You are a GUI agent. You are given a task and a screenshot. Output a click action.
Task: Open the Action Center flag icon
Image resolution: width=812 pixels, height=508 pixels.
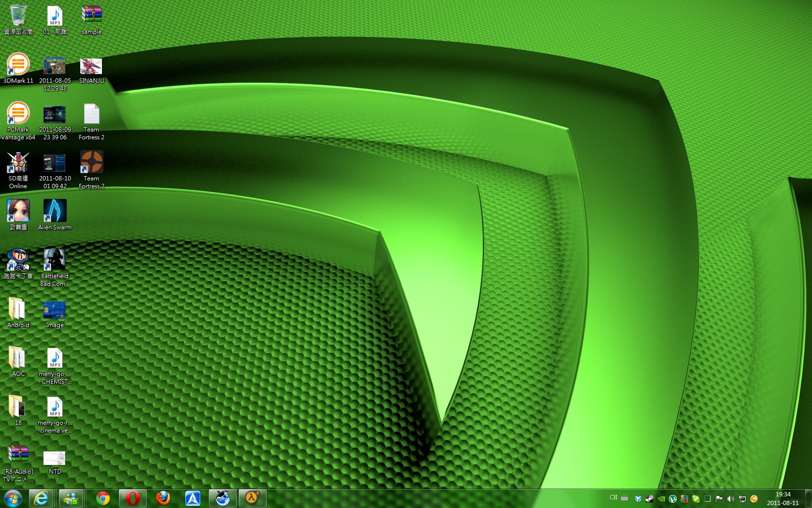pos(719,499)
